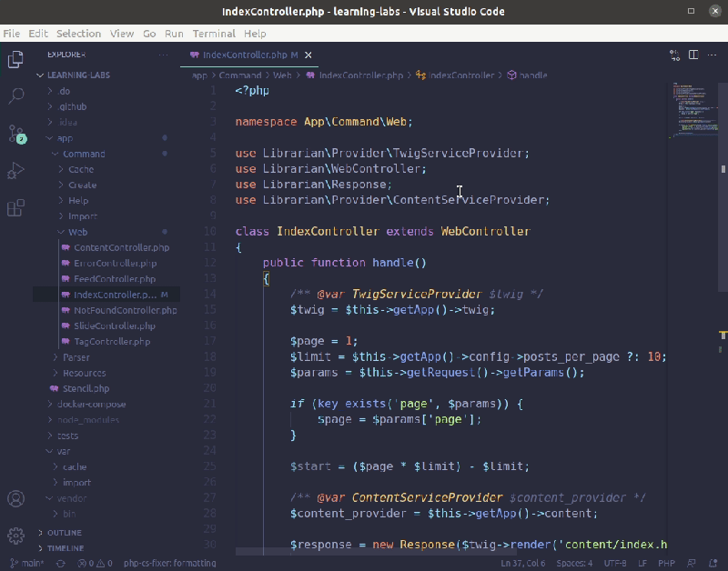This screenshot has width=728, height=571.
Task: Open the Manage gear icon
Action: (x=15, y=536)
